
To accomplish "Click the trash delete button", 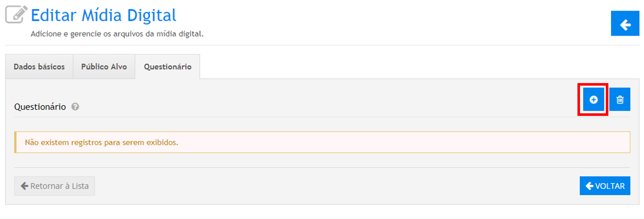I will click(620, 99).
